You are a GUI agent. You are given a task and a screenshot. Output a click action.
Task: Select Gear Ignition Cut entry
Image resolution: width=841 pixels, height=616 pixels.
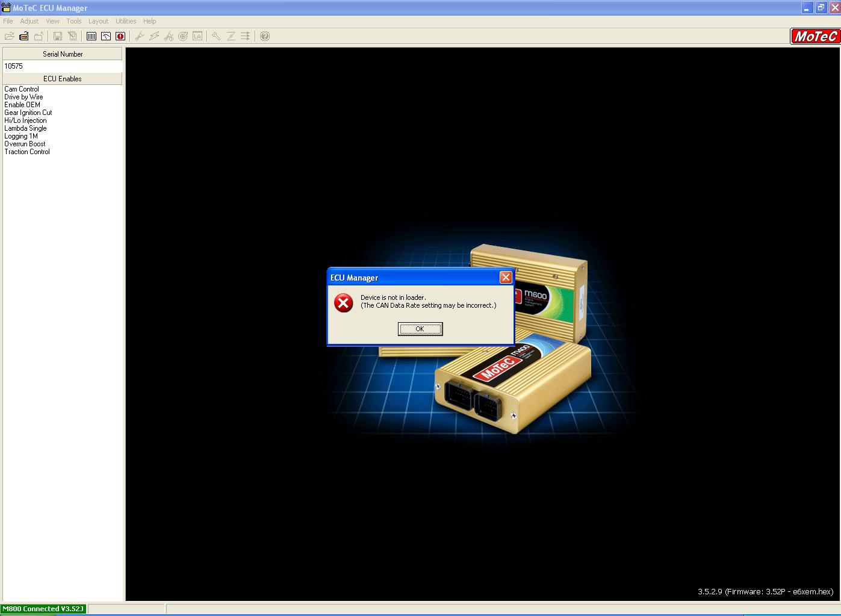coord(28,113)
